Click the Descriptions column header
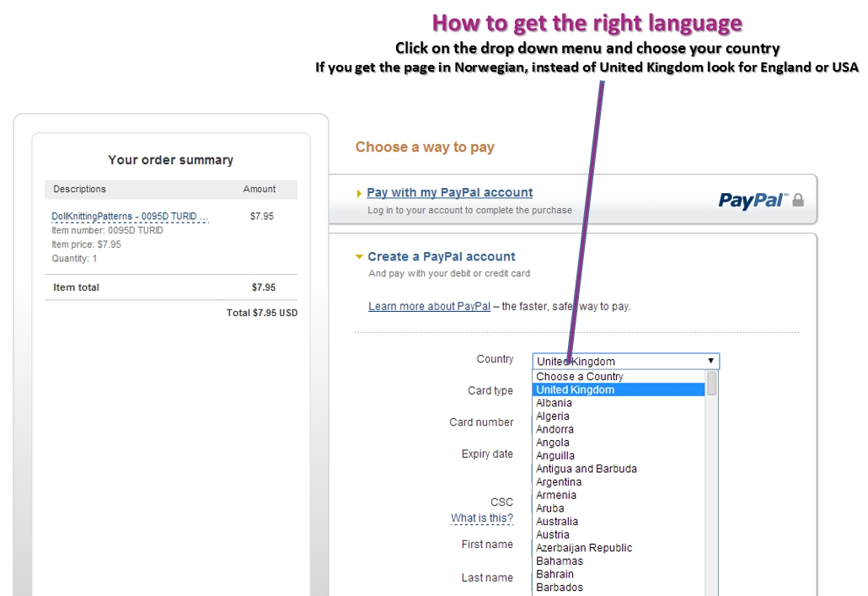The image size is (868, 596). pyautogui.click(x=79, y=189)
